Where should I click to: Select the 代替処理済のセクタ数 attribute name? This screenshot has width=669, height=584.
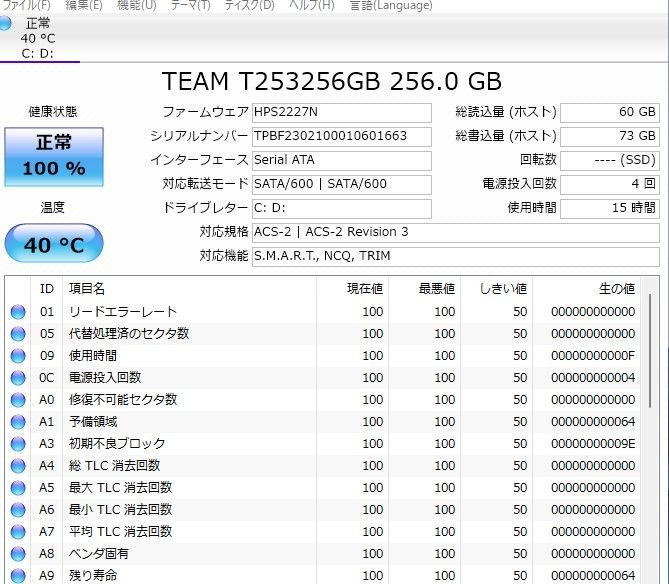(129, 334)
